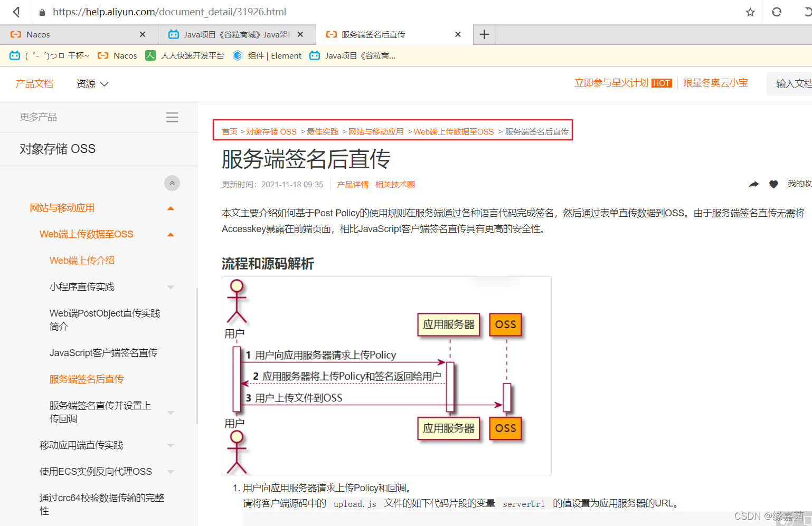812x526 pixels.
Task: Reload the current page
Action: (x=776, y=12)
